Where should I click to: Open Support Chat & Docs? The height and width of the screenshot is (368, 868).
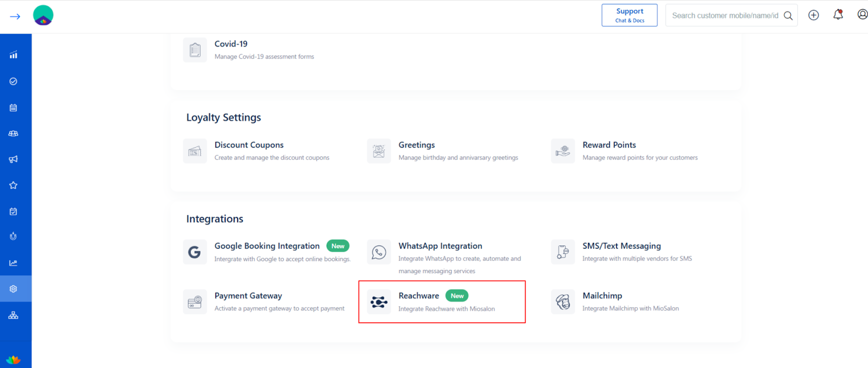coord(629,15)
